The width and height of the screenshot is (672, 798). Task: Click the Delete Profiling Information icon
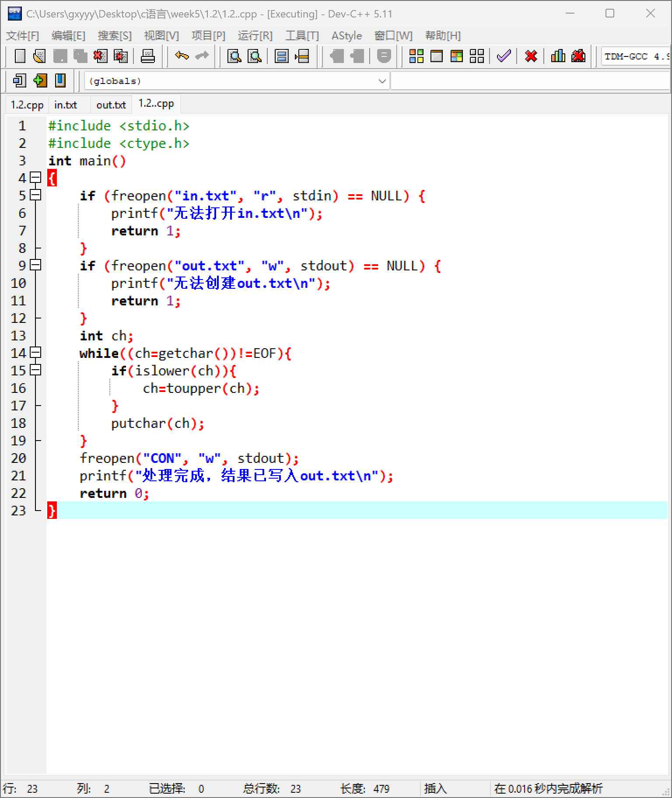pyautogui.click(x=578, y=56)
